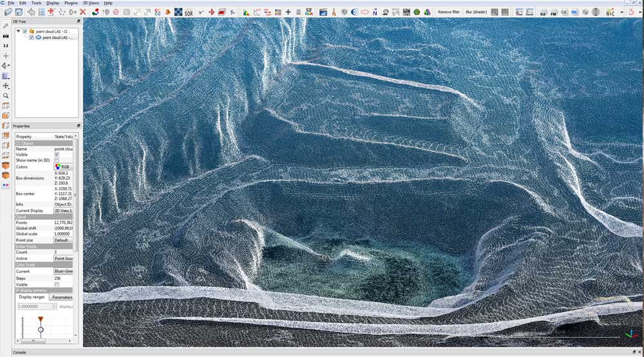This screenshot has width=644, height=357.
Task: Float the Properties panel using its dock button
Action: point(79,126)
